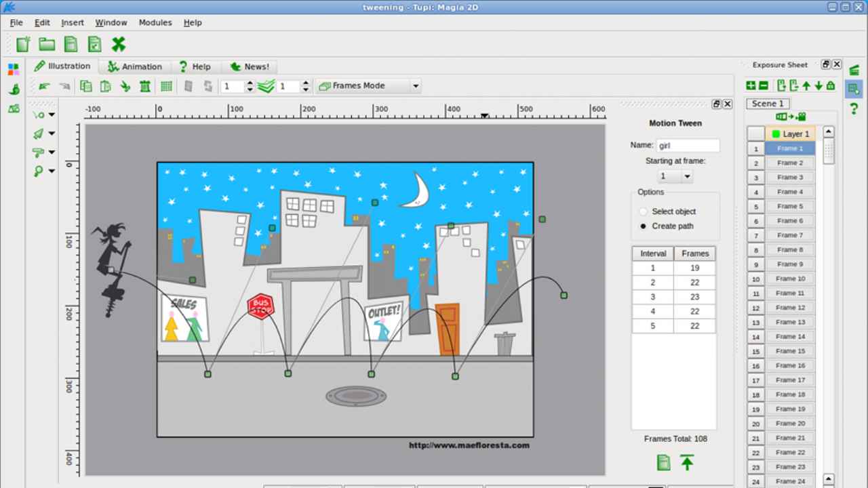
Task: Select the 'Create path' radio option
Action: [644, 226]
